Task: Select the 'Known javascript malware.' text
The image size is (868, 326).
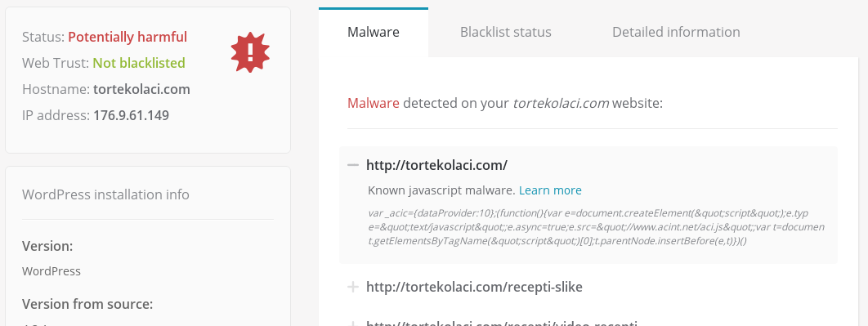Action: click(x=441, y=190)
